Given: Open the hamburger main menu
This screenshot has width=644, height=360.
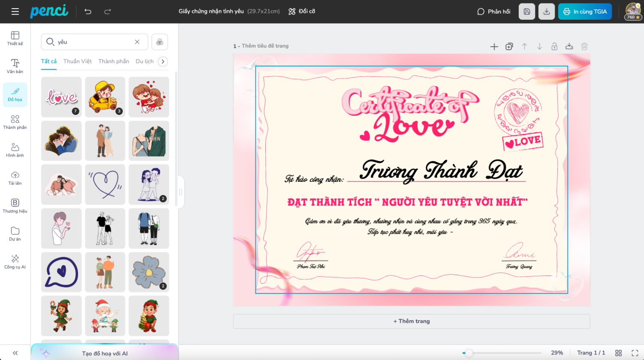Looking at the screenshot, I should 15,12.
